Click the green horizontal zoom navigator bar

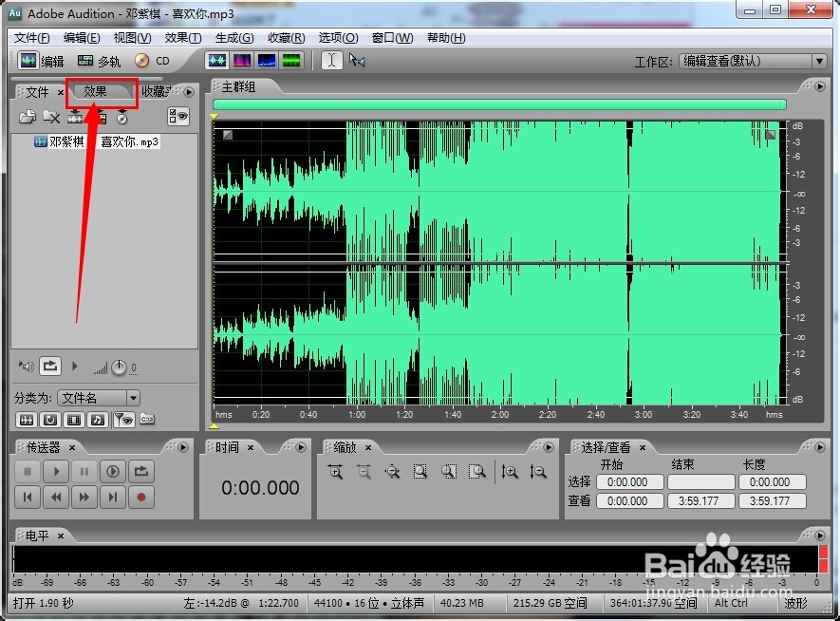point(499,104)
